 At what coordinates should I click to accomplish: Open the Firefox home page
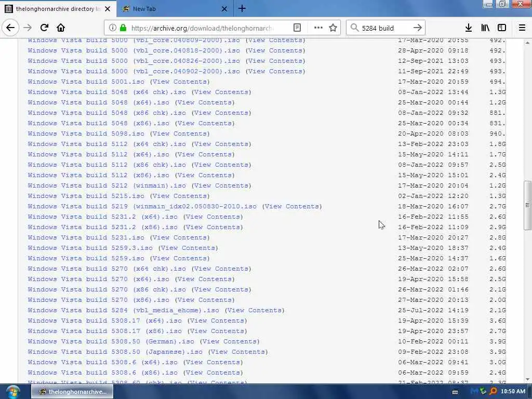pos(61,28)
